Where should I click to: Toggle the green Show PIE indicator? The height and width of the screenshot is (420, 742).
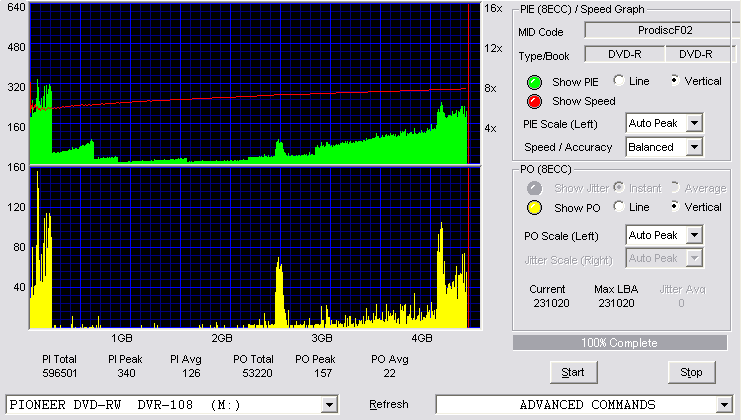534,82
